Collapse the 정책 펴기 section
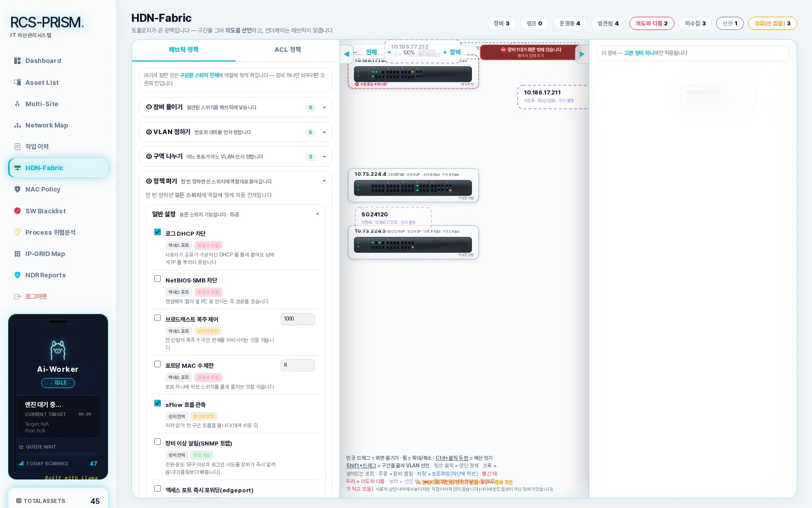Image resolution: width=812 pixels, height=508 pixels. (235, 181)
